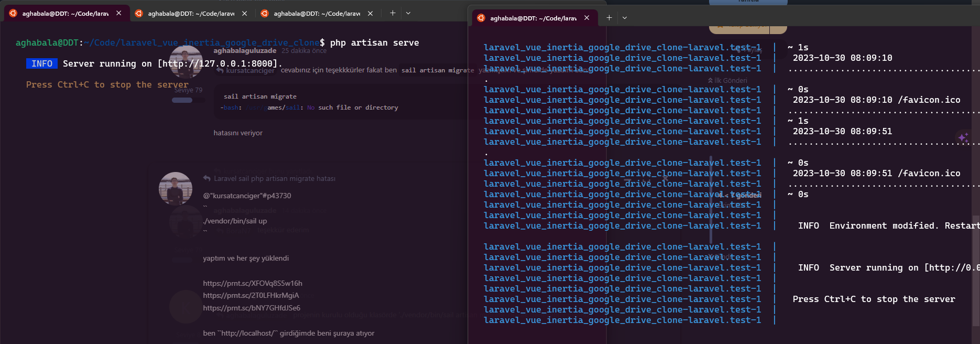This screenshot has height=344, width=980.
Task: Close the first tab in left terminal
Action: click(x=119, y=13)
